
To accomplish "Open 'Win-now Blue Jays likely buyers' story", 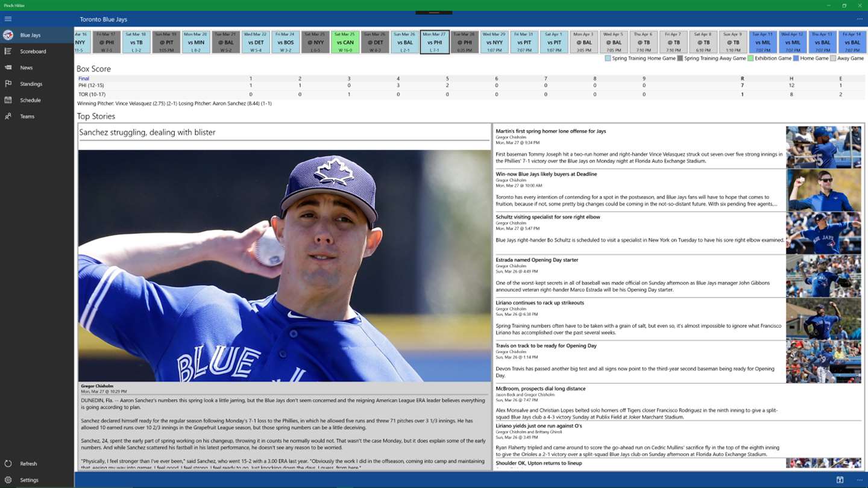I will [546, 174].
